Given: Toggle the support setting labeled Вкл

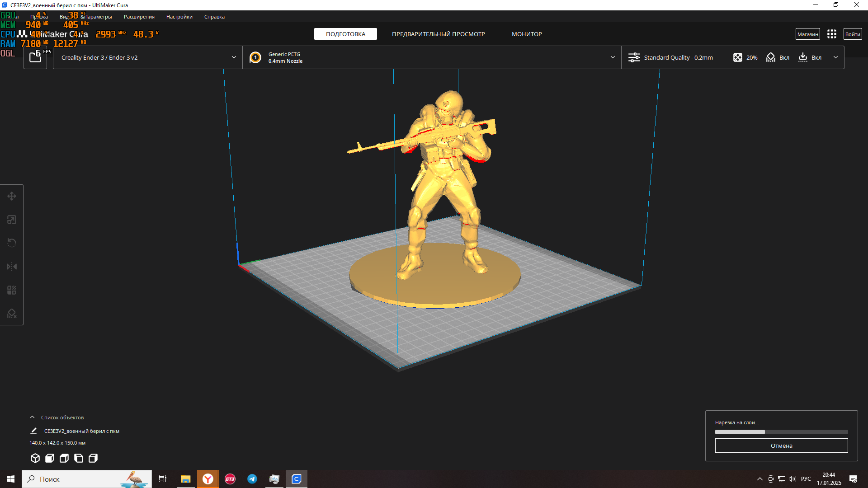Looking at the screenshot, I should [x=778, y=57].
